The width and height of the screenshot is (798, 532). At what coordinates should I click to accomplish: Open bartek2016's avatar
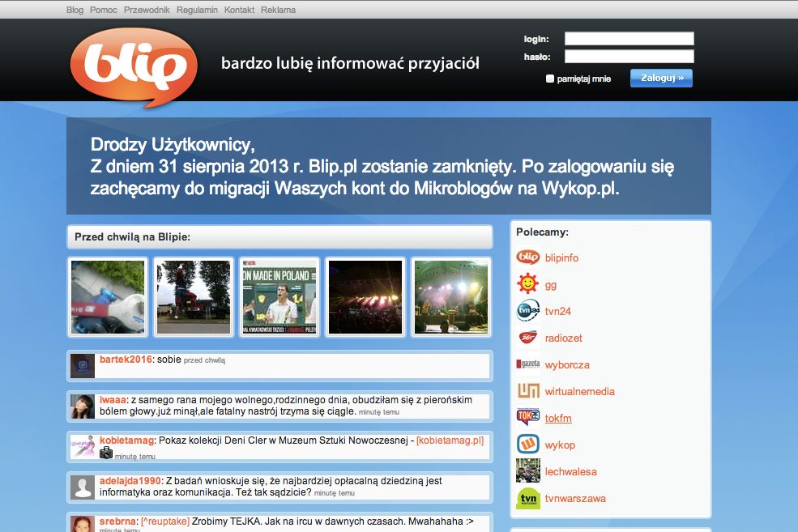(x=83, y=366)
